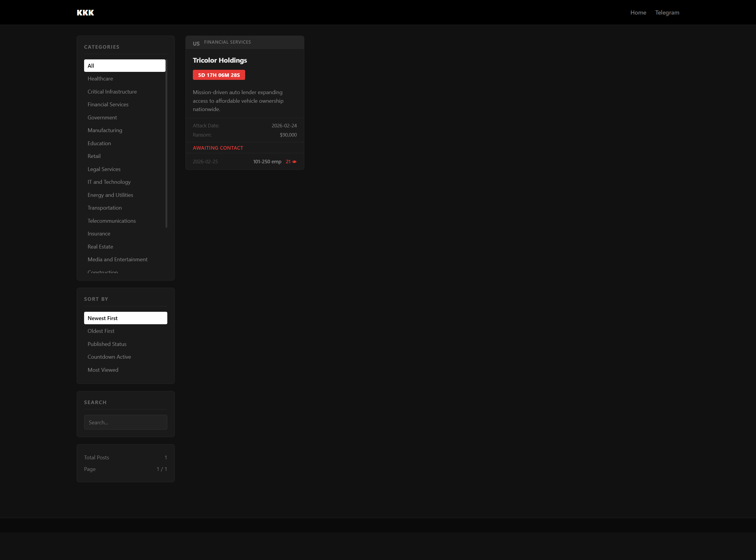Click the categories list scrollbar
756x560 pixels.
tap(166, 143)
